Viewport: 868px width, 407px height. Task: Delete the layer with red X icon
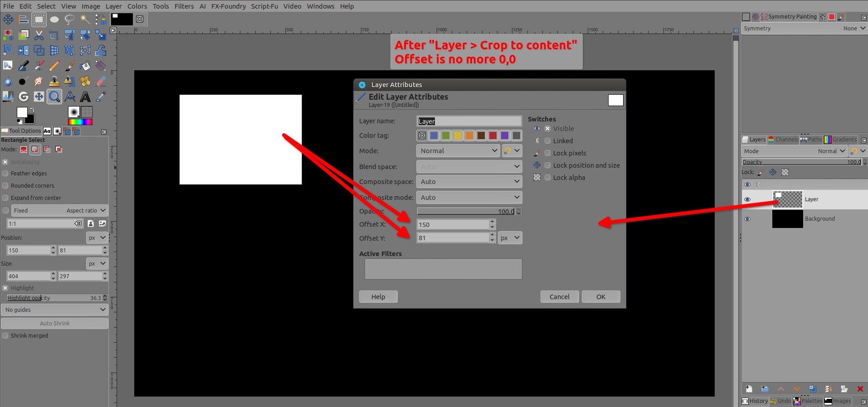860,389
